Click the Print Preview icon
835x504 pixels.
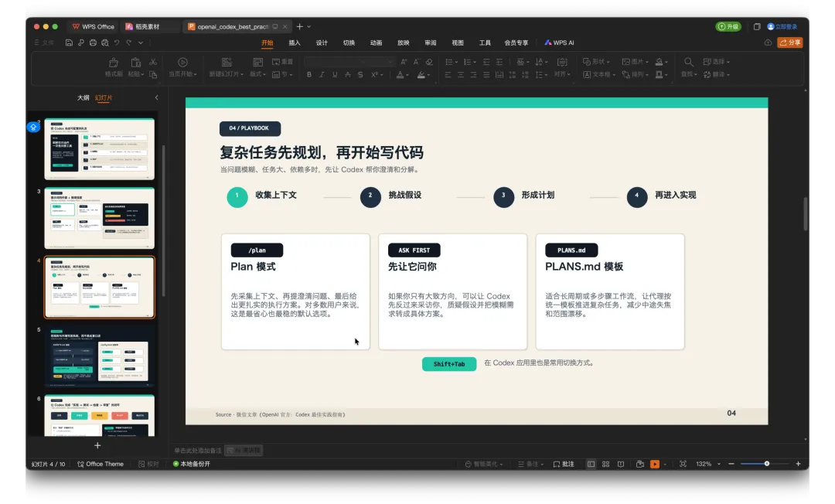105,43
